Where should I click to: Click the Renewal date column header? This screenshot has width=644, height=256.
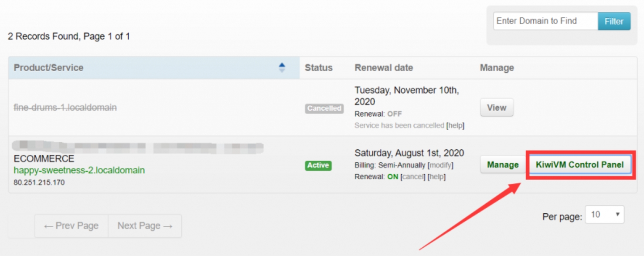click(x=384, y=68)
